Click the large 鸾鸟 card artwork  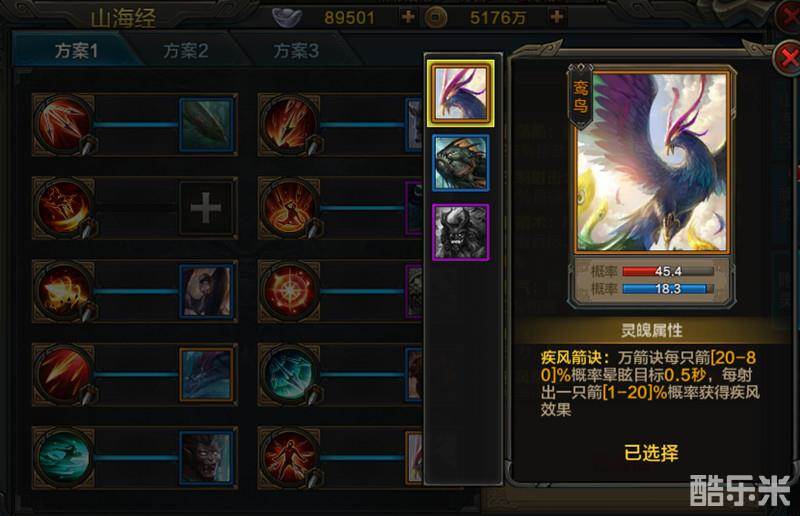click(652, 162)
